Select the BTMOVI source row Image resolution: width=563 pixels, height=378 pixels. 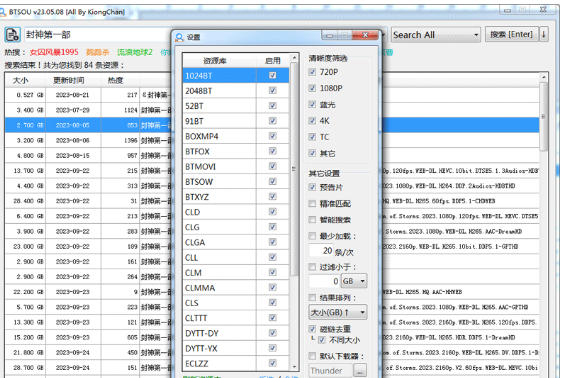pyautogui.click(x=236, y=166)
